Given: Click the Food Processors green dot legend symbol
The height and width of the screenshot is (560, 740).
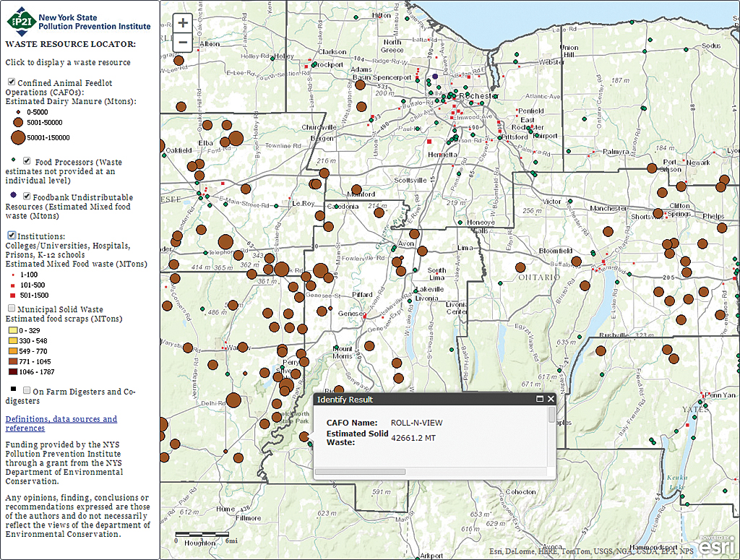Looking at the screenshot, I should (13, 160).
